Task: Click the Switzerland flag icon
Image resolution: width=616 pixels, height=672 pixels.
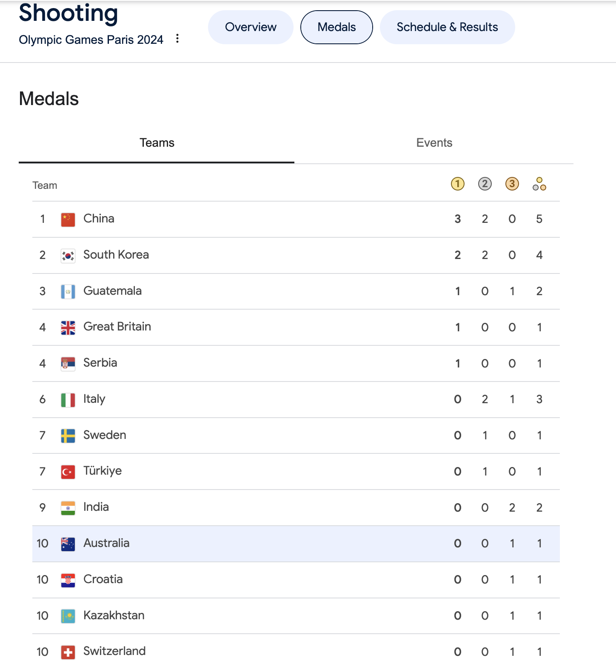Action: click(x=68, y=652)
